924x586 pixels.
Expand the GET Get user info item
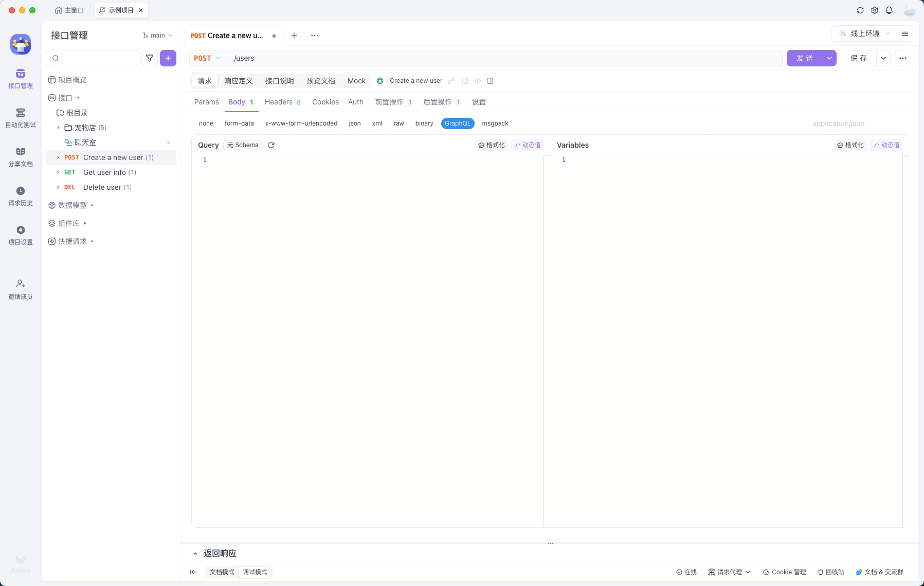click(58, 172)
